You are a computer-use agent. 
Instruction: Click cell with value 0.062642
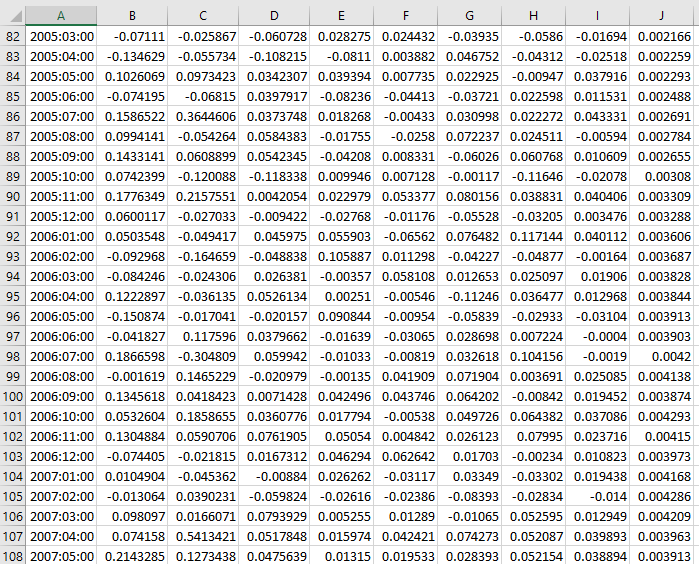point(405,457)
